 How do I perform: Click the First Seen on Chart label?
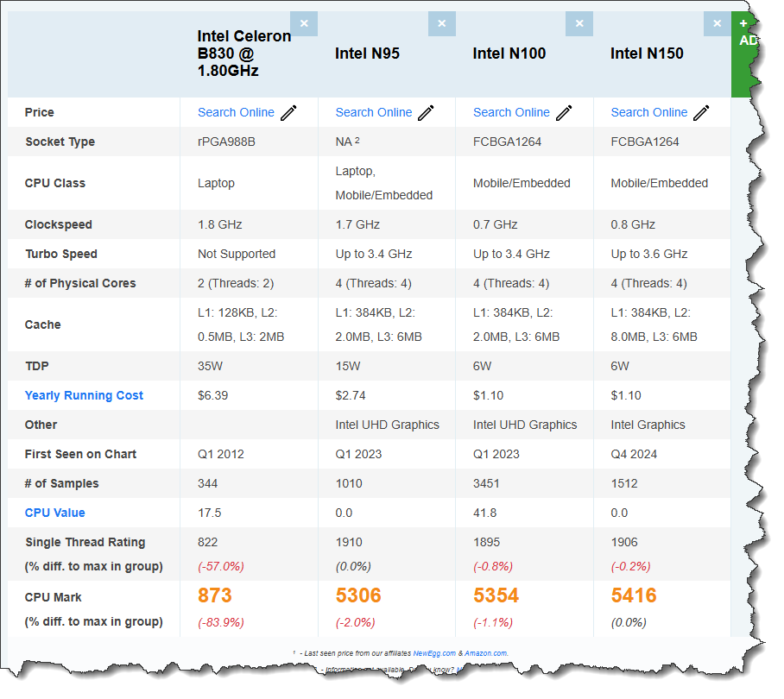click(80, 455)
